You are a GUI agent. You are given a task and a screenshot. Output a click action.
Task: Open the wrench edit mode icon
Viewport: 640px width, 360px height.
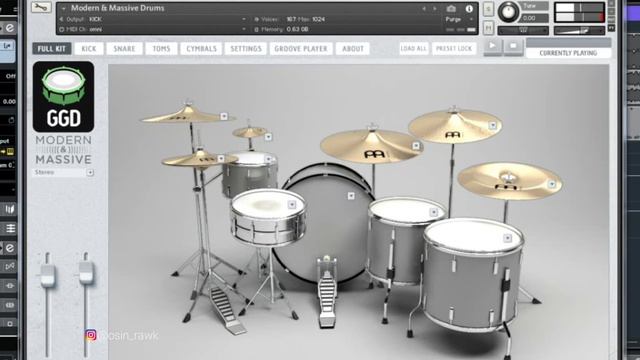[41, 7]
